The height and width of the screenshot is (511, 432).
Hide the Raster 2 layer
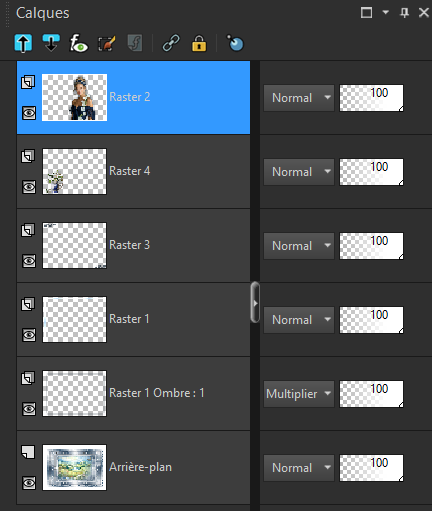point(29,113)
